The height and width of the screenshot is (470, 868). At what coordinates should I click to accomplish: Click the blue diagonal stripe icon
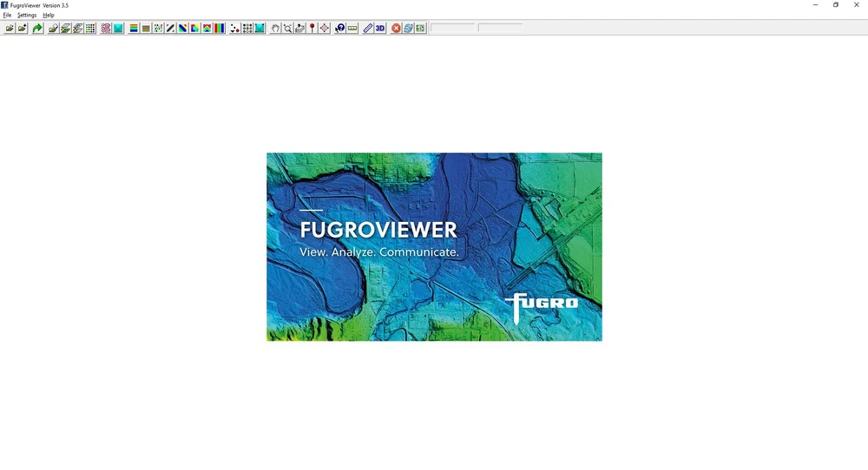(182, 29)
